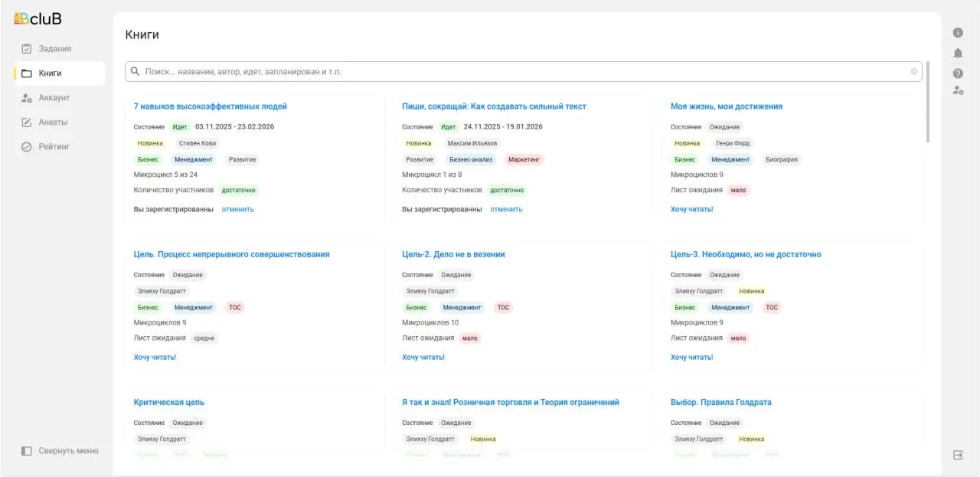
Task: Click date range 24.11.2025 - 19.01.2026
Action: [503, 127]
